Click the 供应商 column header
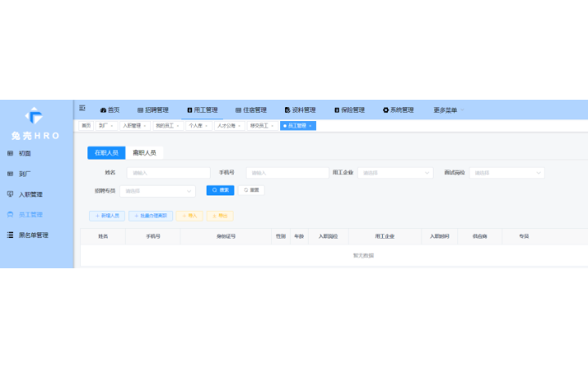This screenshot has width=588, height=368. pos(479,236)
